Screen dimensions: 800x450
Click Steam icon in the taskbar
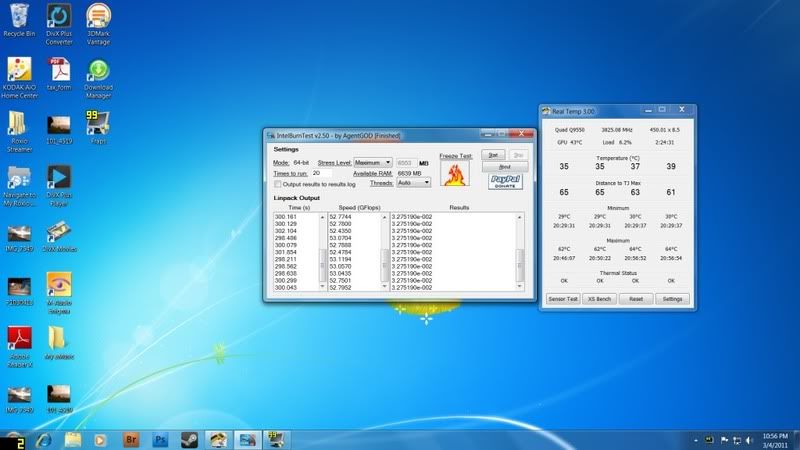pos(188,439)
